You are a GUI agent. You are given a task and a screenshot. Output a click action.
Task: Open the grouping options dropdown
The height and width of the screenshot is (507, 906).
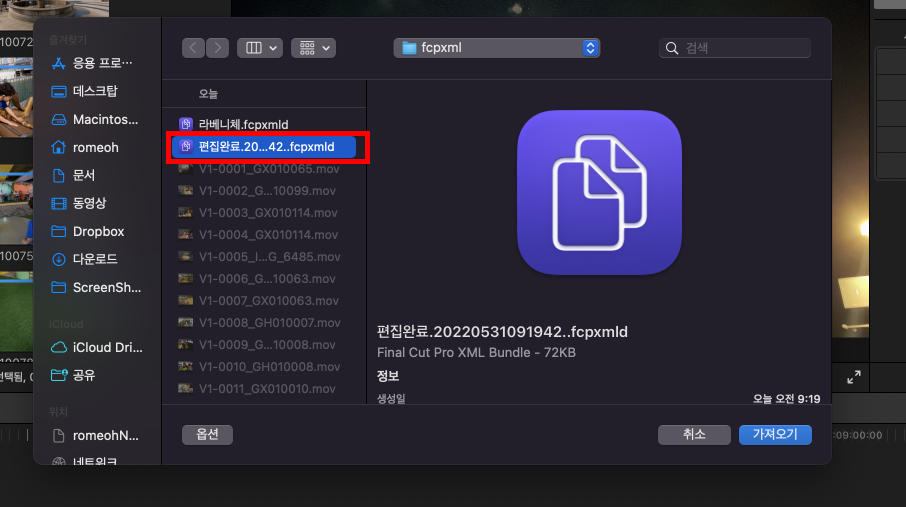(314, 48)
